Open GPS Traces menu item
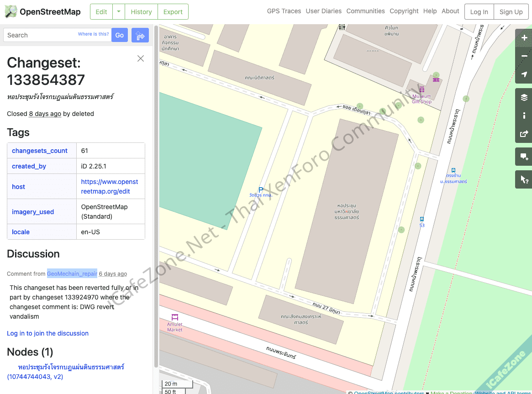Viewport: 532px width, 394px height. [x=284, y=11]
